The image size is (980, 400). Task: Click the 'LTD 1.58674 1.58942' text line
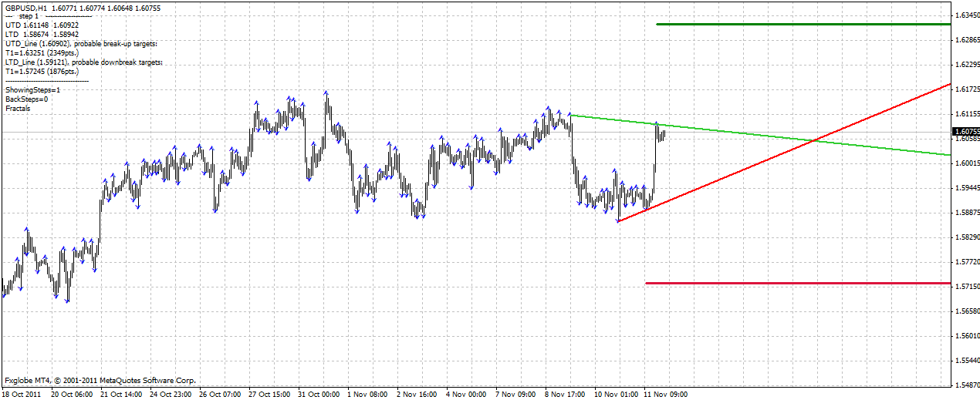(x=42, y=35)
